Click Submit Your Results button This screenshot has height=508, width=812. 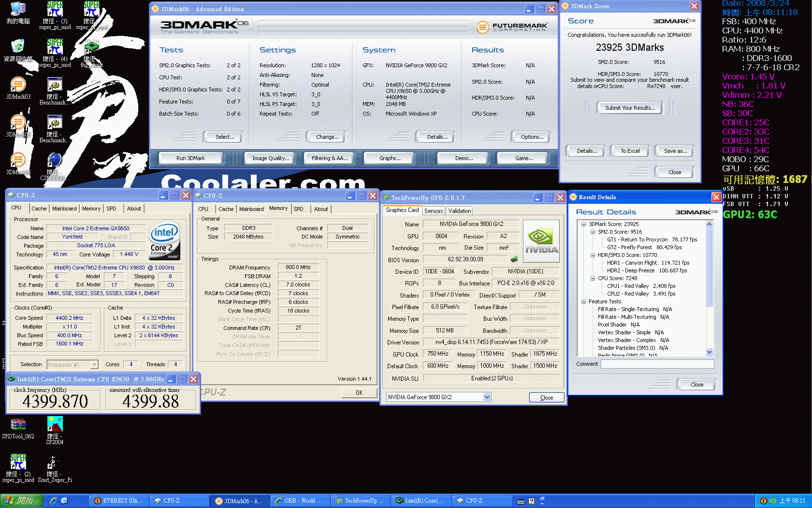(x=630, y=108)
